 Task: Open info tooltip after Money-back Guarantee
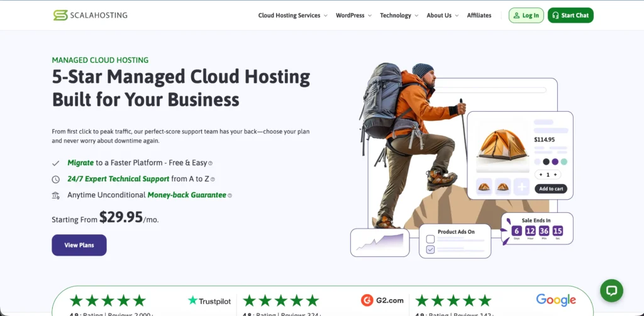point(230,195)
